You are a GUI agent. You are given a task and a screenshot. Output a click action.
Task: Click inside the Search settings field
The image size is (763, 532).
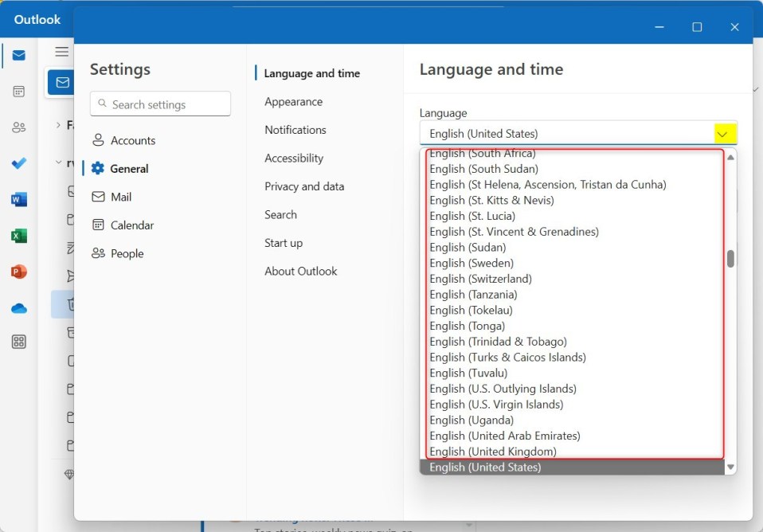click(x=159, y=104)
